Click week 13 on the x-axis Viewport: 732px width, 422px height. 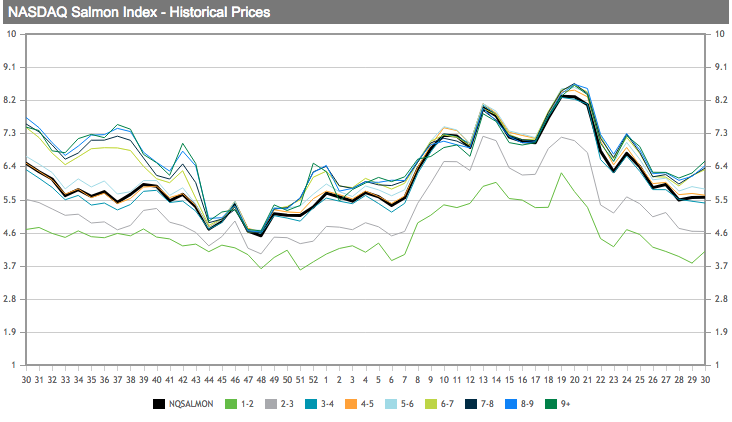pos(483,380)
